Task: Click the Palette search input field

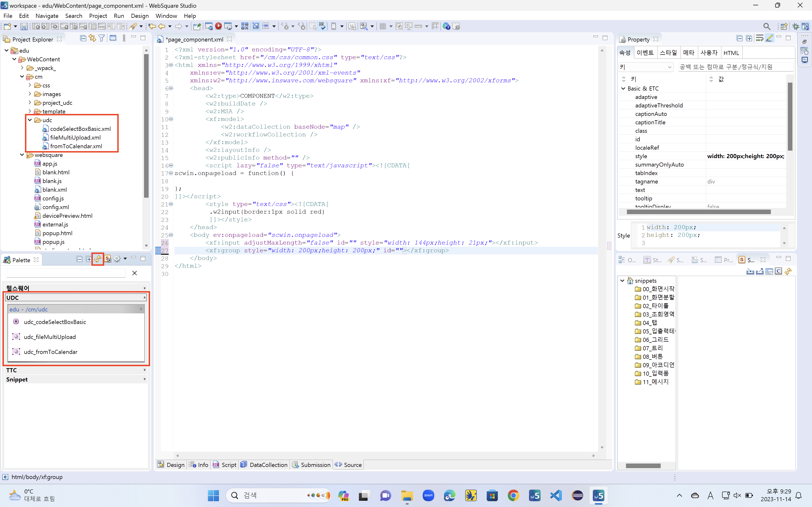Action: pyautogui.click(x=66, y=273)
